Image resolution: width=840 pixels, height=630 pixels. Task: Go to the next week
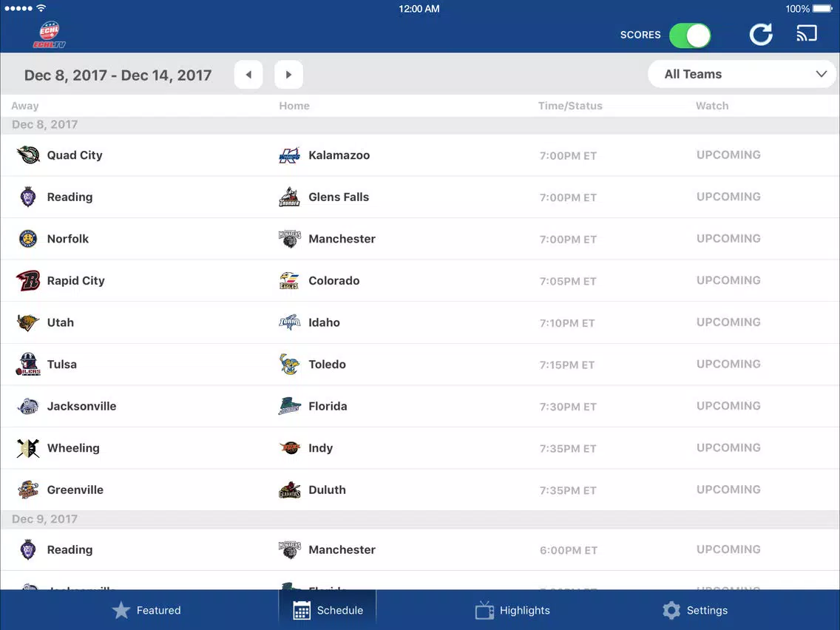pos(288,75)
